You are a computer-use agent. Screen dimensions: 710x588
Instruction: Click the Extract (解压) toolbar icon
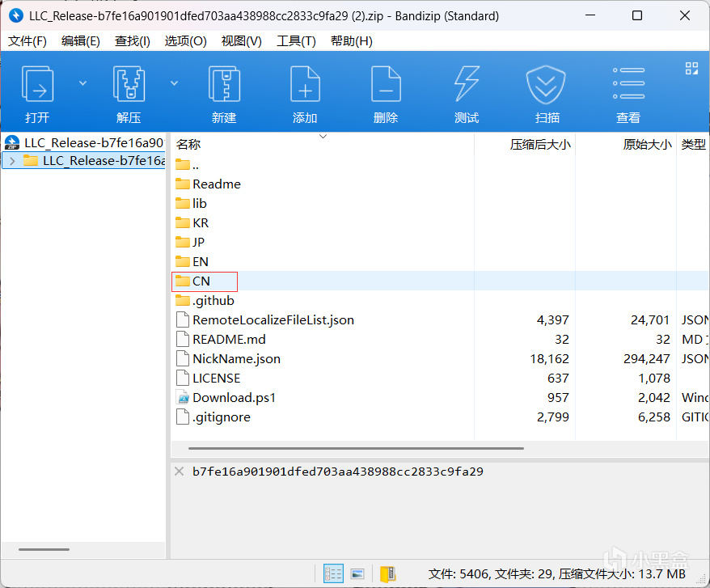[129, 84]
